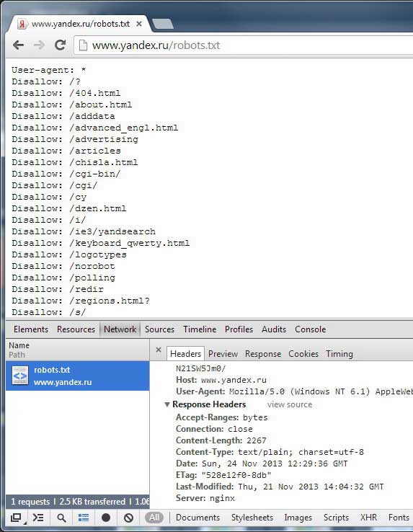Show the Response details tab

point(263,354)
